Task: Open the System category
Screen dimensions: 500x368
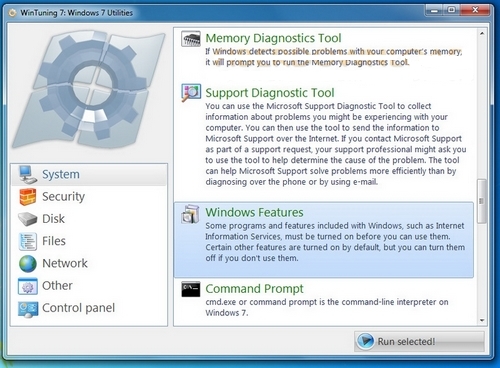Action: tap(89, 174)
